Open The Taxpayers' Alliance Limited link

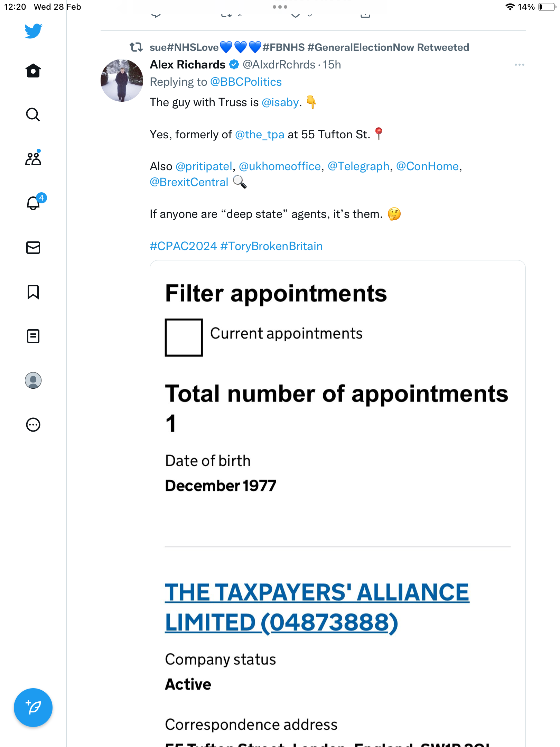317,607
